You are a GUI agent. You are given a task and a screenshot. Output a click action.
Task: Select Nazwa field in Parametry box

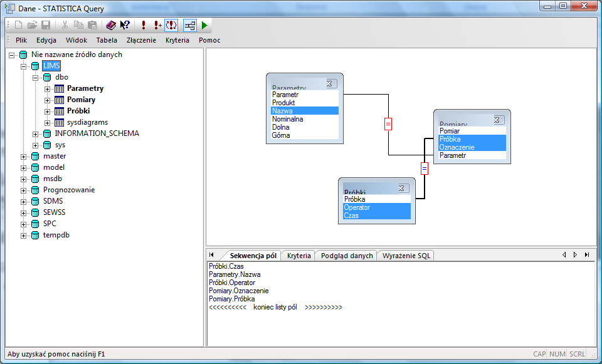[305, 111]
